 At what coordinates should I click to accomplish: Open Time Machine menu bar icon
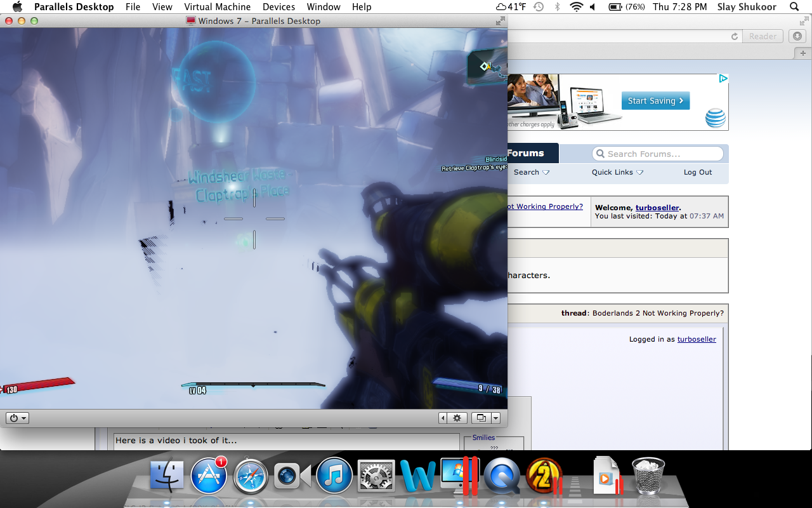tap(539, 7)
